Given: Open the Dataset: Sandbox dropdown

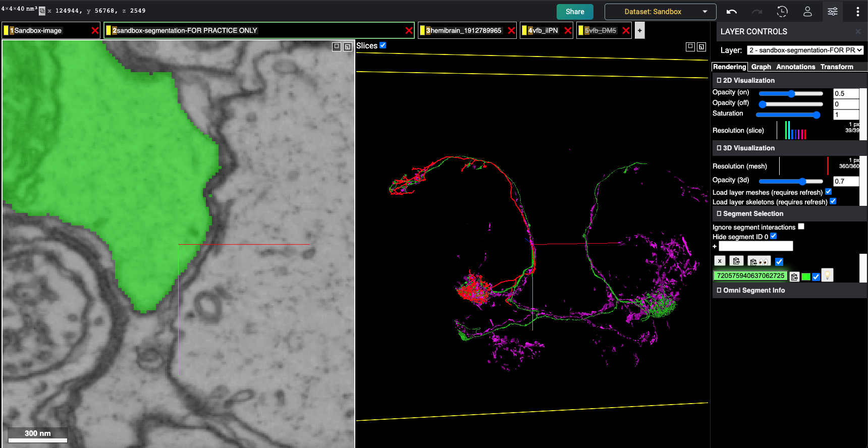Looking at the screenshot, I should coord(660,12).
